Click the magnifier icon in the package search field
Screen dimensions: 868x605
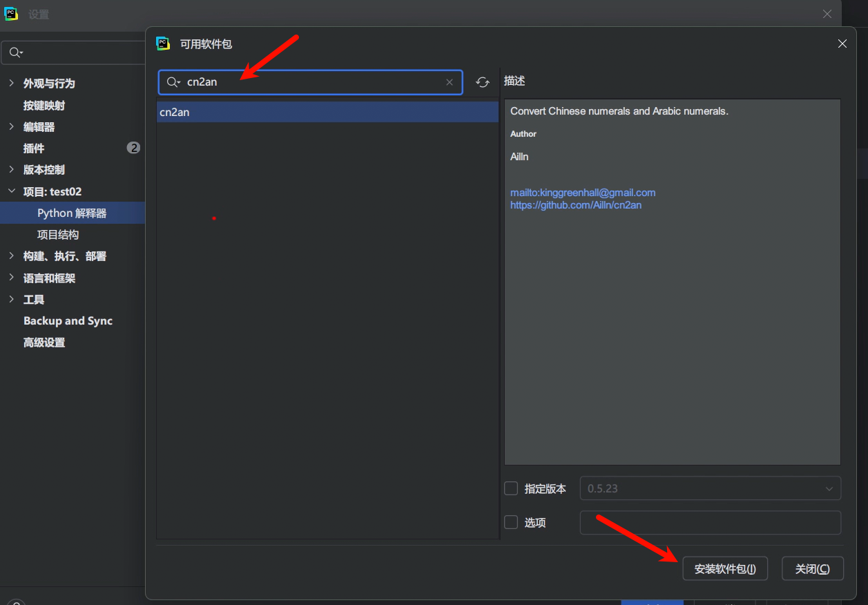point(173,82)
